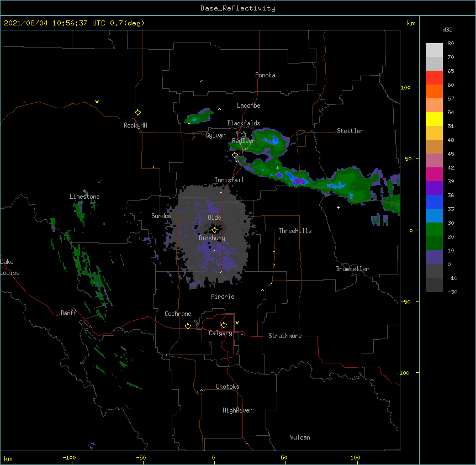
Task: Click the radar site diamond between Olds and Didsbury
Action: click(x=214, y=230)
